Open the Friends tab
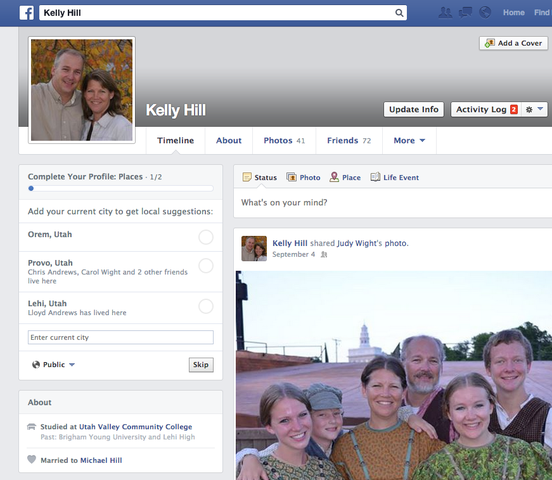 [x=349, y=141]
